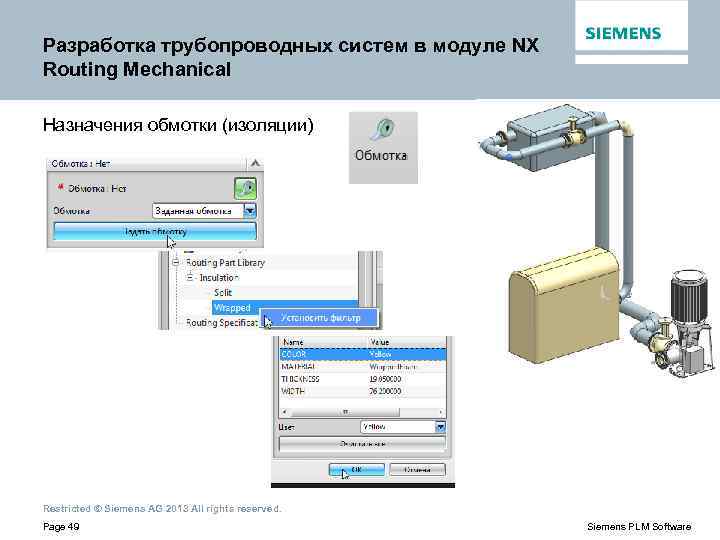This screenshot has height=540, width=720.
Task: Select the THICKNESS row in table
Action: click(x=363, y=379)
